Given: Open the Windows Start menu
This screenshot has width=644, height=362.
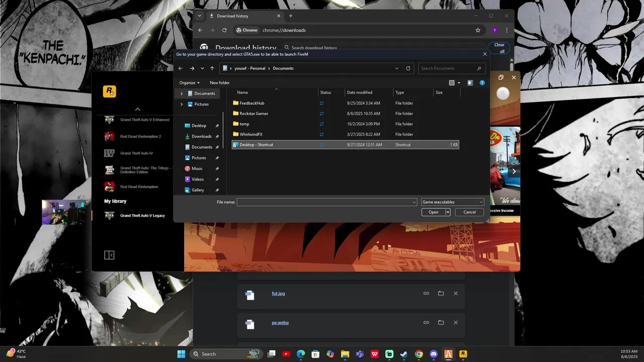Looking at the screenshot, I should coord(181,354).
